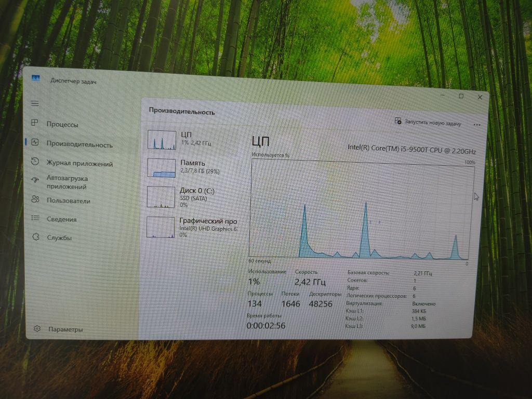The width and height of the screenshot is (532, 399).
Task: Click the Журнал приложений history icon
Action: (x=35, y=161)
